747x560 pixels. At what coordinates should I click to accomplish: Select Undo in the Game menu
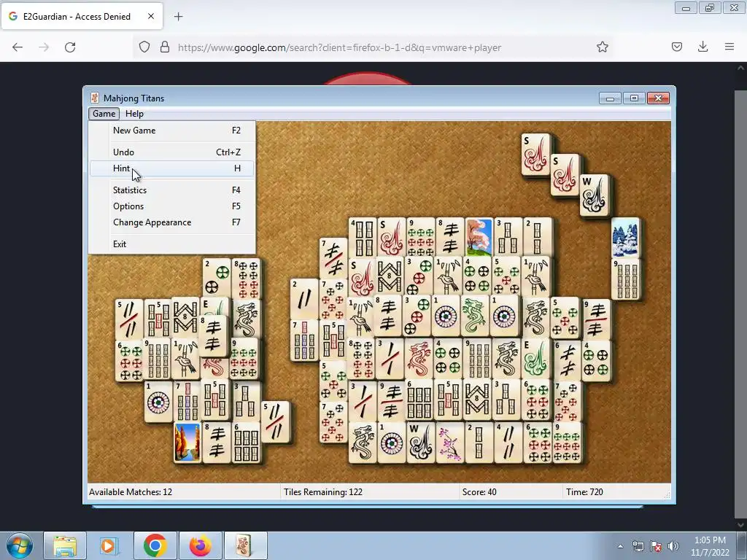[171, 152]
